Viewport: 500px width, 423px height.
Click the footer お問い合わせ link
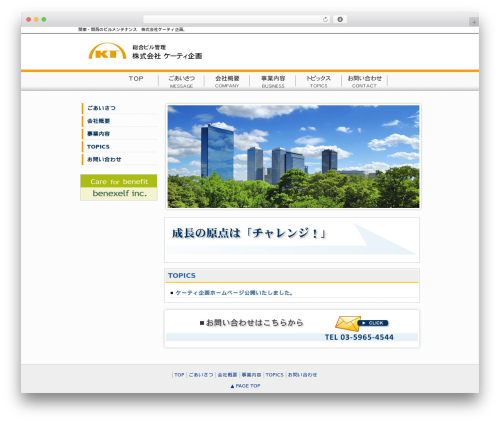point(302,375)
